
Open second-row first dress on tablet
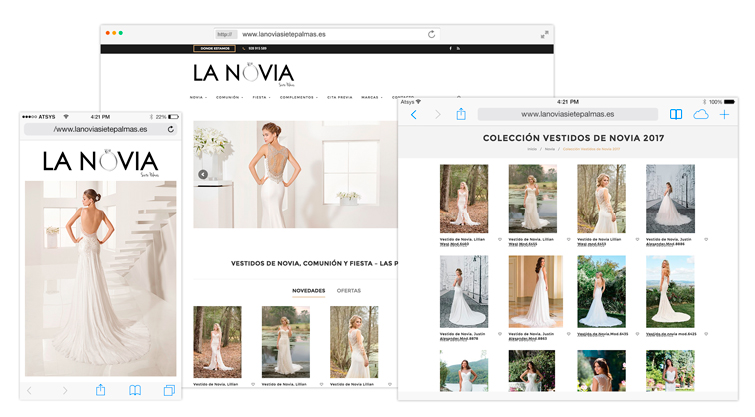pyautogui.click(x=464, y=292)
